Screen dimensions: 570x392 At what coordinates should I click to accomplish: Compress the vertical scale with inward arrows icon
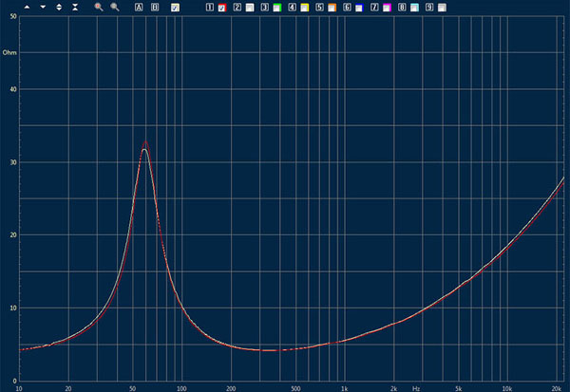click(x=75, y=7)
